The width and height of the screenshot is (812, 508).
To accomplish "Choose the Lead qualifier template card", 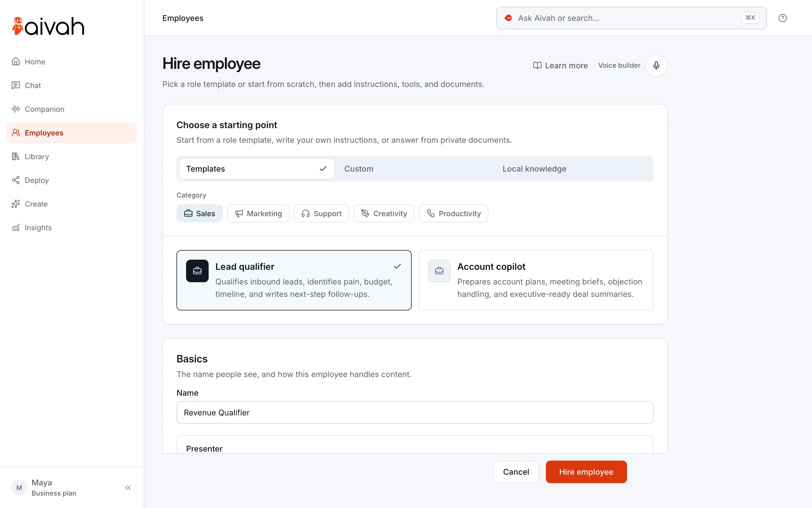I will [294, 280].
